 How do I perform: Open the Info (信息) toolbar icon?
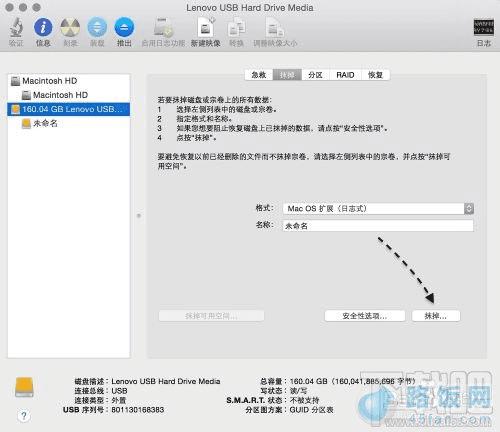pyautogui.click(x=43, y=27)
